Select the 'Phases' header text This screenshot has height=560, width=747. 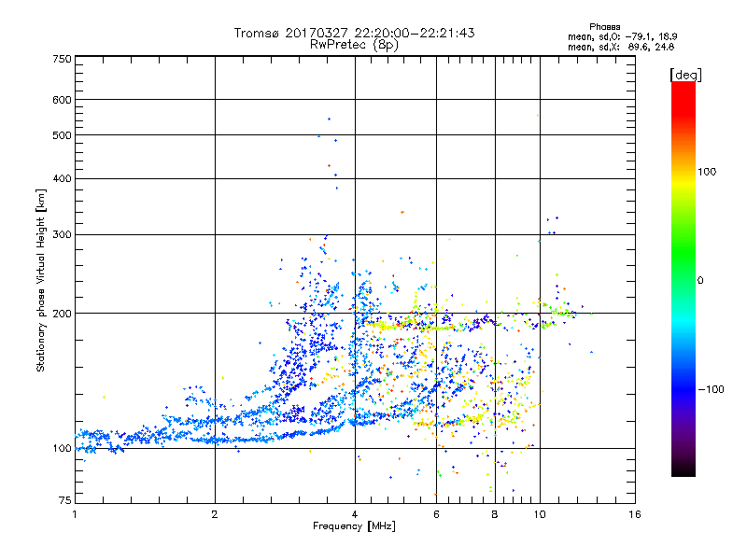click(x=604, y=27)
